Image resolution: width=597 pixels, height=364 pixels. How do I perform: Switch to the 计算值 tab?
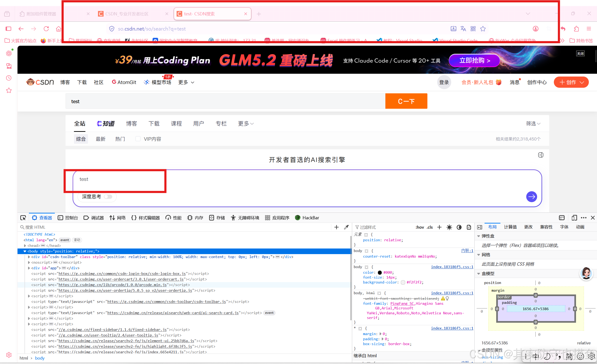tap(510, 227)
